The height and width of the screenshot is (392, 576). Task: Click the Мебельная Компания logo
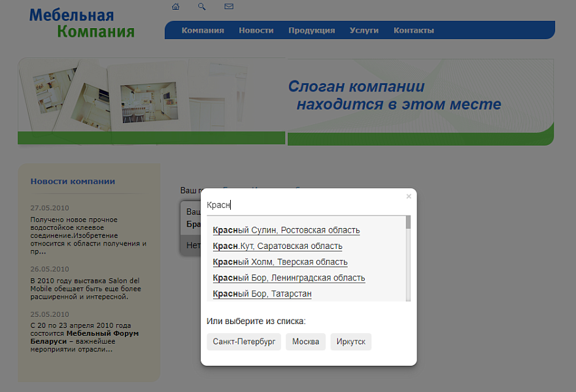coord(80,21)
